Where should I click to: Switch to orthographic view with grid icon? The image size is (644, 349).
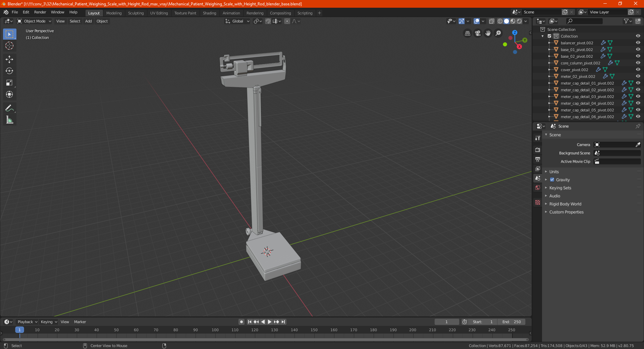[468, 33]
